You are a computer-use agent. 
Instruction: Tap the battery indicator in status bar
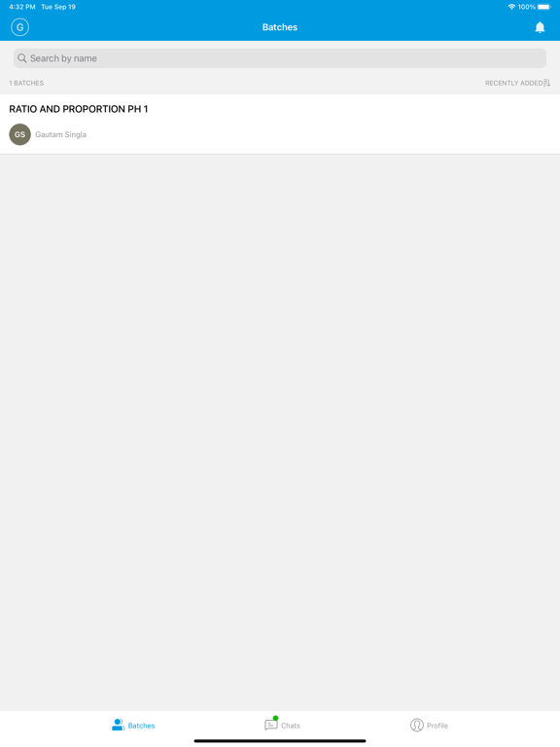point(544,7)
